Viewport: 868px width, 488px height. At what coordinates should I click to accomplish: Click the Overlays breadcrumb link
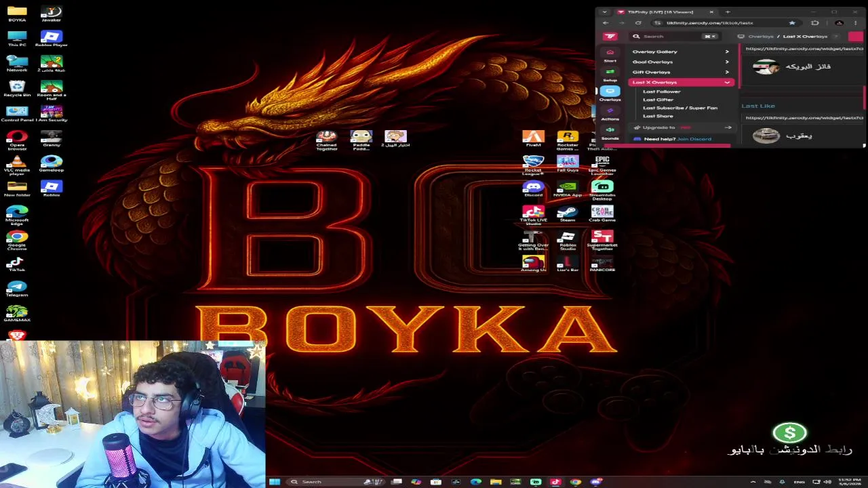coord(760,37)
